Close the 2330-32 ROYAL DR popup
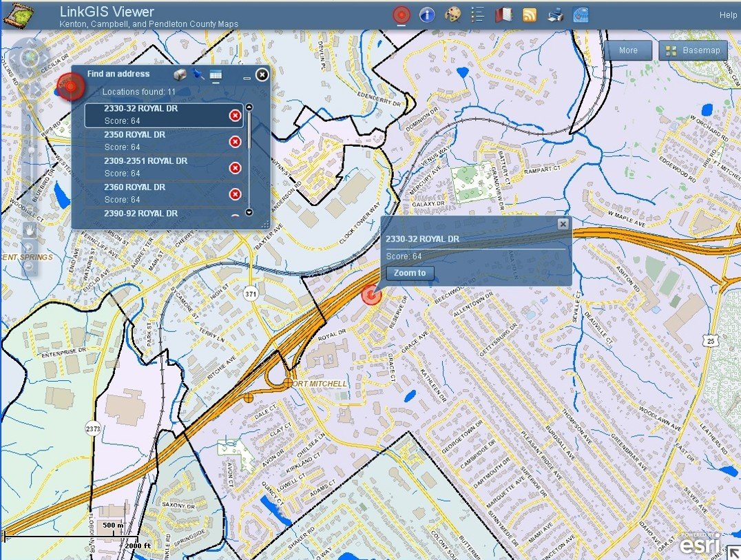The height and width of the screenshot is (560, 741). tap(563, 224)
